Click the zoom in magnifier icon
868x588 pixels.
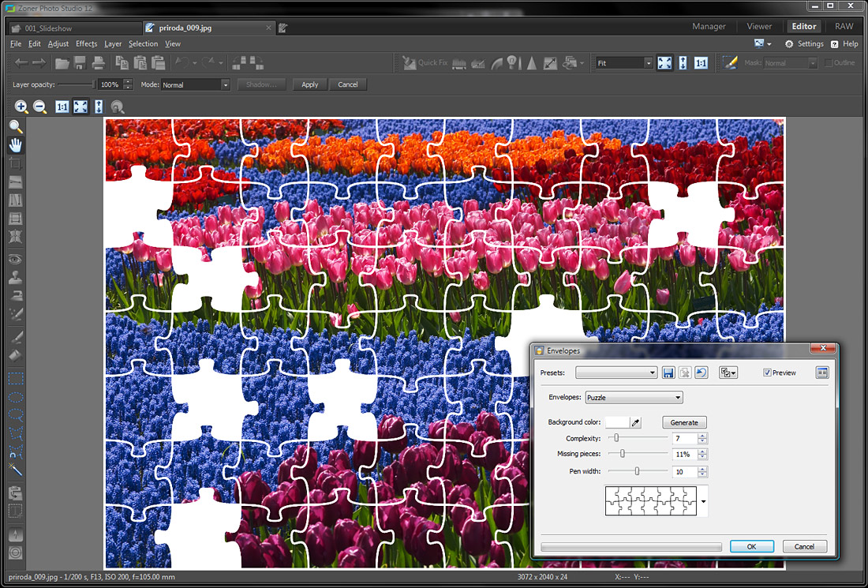[x=21, y=107]
